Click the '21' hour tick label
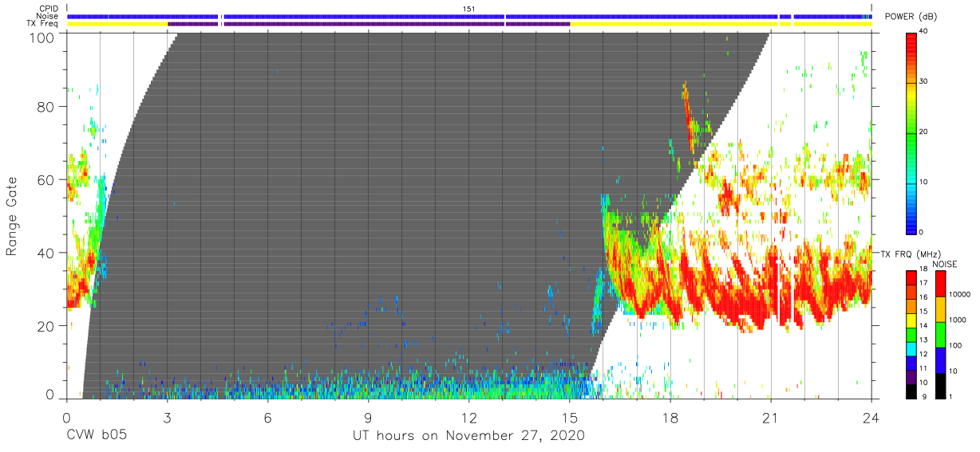The image size is (980, 452). 771,417
